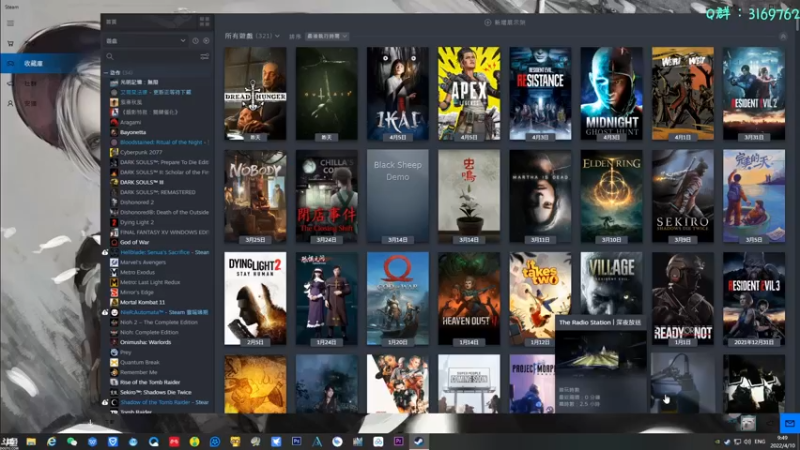Select Bloodstained: Ritual of the Night entry

164,142
